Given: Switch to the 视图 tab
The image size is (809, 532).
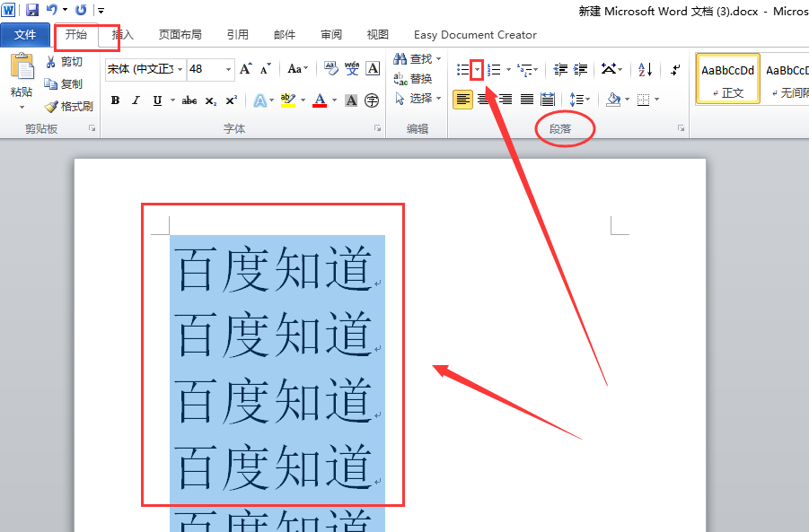Looking at the screenshot, I should pyautogui.click(x=377, y=34).
